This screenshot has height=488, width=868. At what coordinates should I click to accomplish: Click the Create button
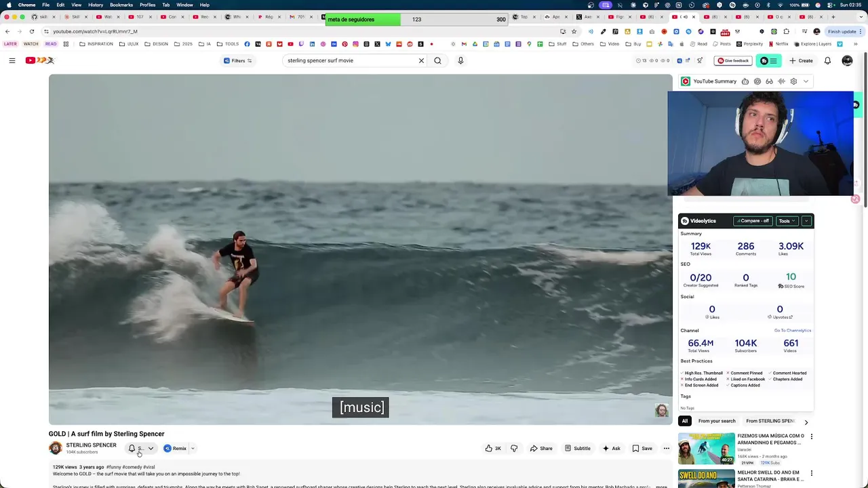[x=801, y=60]
